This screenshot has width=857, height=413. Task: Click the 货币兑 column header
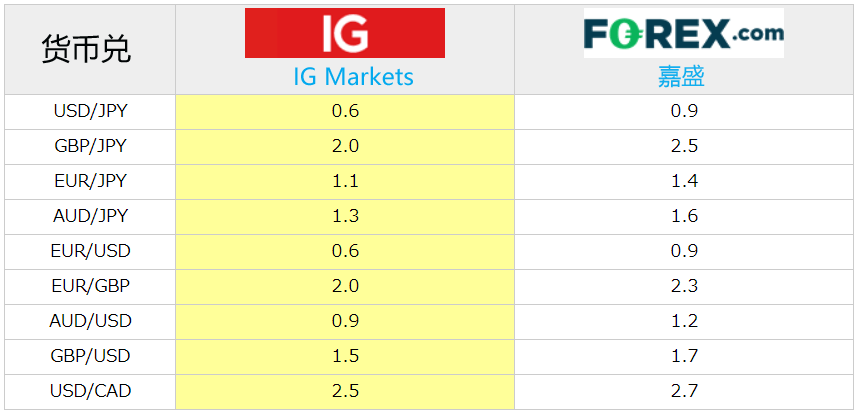point(86,48)
